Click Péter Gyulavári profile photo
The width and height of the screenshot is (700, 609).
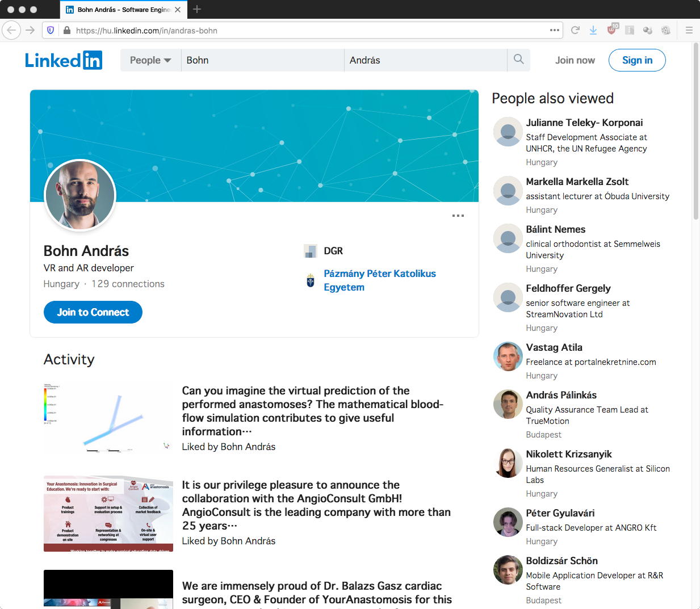pyautogui.click(x=508, y=522)
